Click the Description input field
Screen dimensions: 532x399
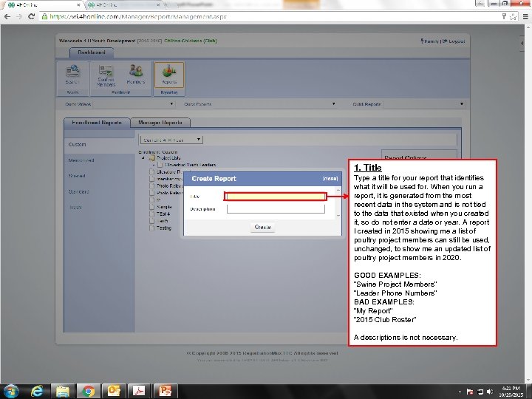[276, 209]
